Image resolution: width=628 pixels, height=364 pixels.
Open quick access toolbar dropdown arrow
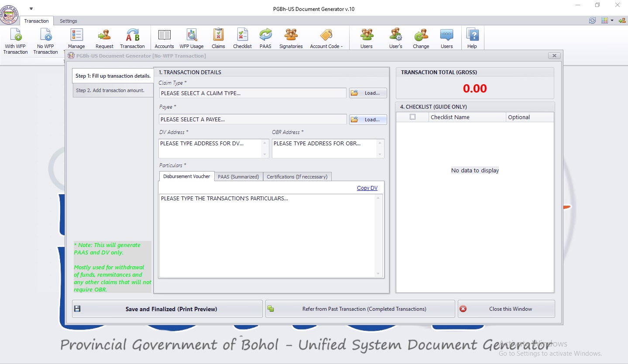point(31,9)
